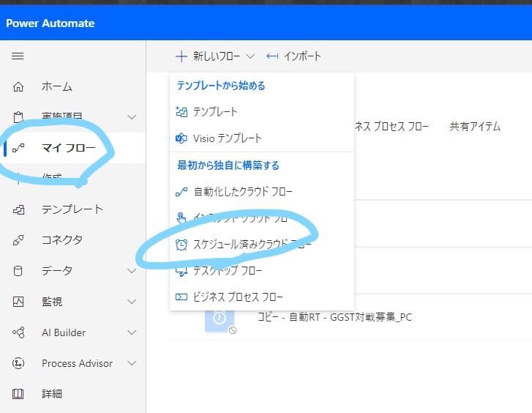Expand the AI Builder section chevron
The width and height of the screenshot is (532, 413).
tap(132, 332)
